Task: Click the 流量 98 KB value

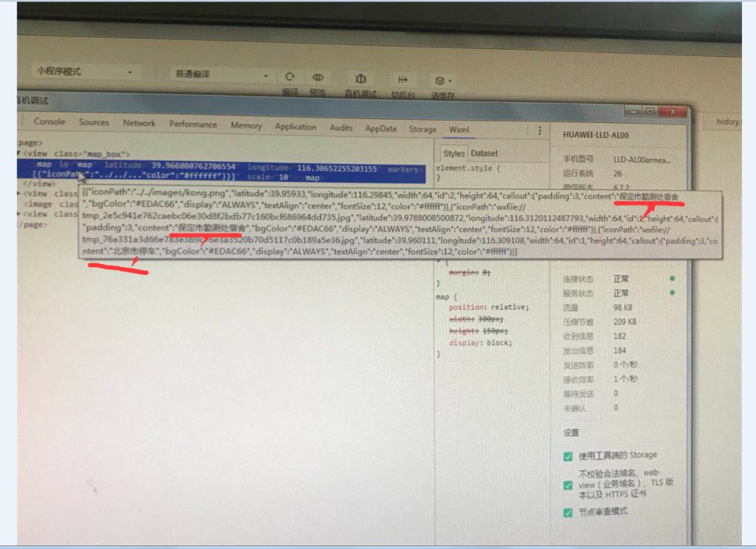Action: coord(622,307)
